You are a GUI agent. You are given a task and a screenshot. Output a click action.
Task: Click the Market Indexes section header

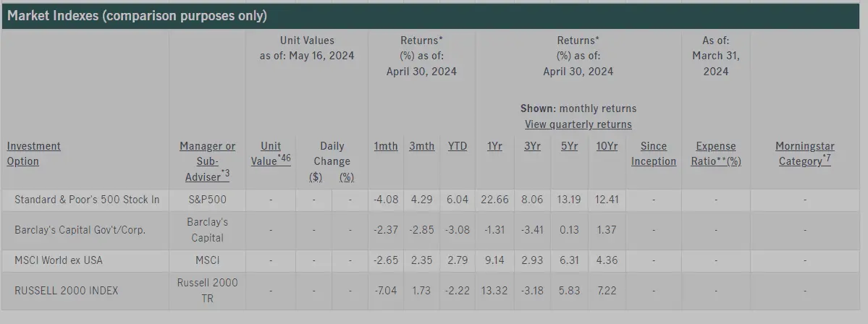[x=137, y=16]
